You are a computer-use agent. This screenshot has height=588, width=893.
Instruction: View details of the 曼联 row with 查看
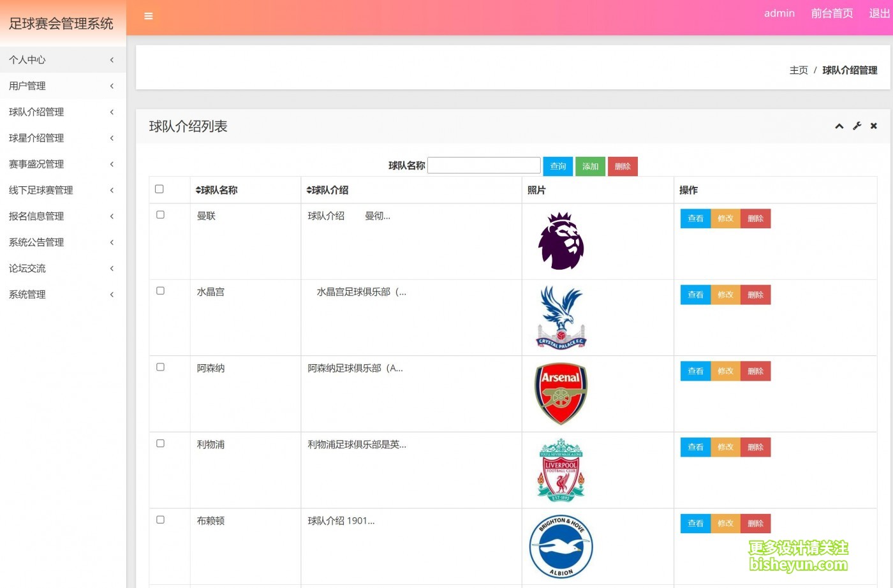tap(695, 218)
